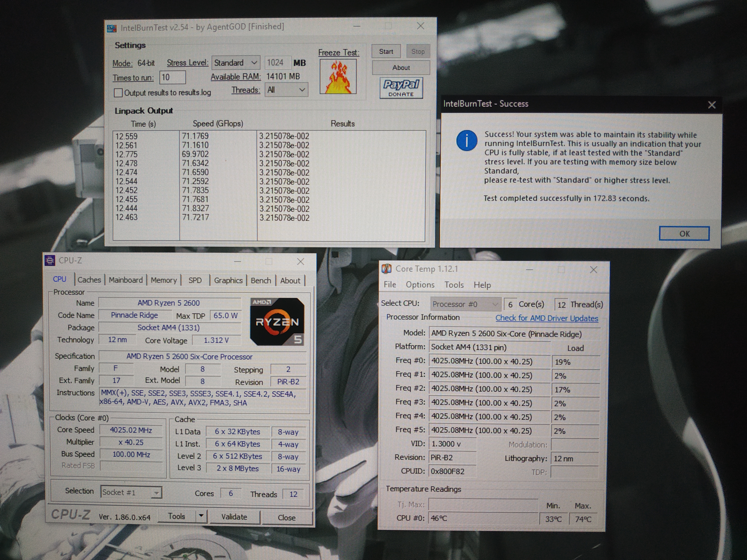Click the Model field in Core Temp

514,334
